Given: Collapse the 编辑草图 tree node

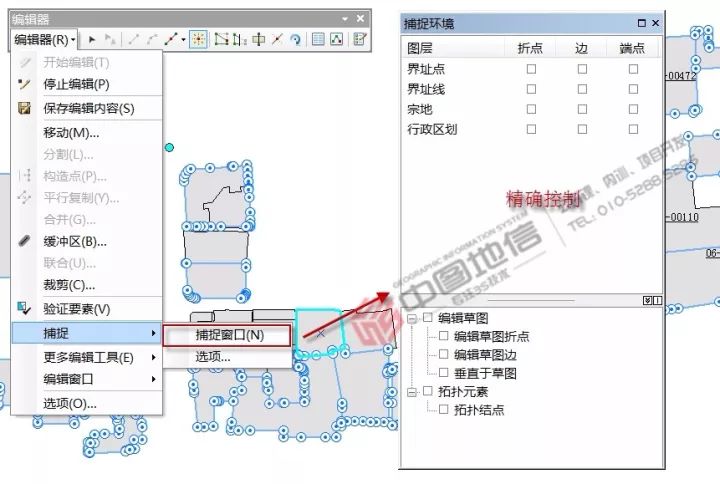Looking at the screenshot, I should (x=412, y=319).
